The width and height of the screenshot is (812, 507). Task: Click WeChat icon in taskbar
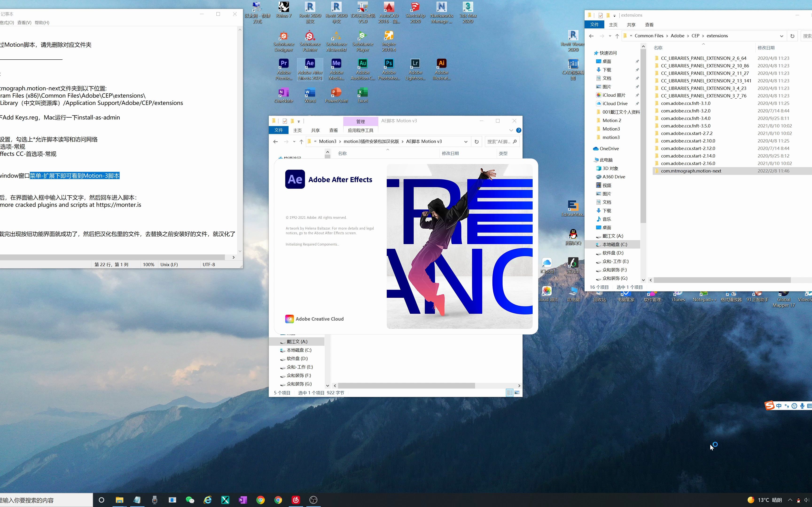(x=190, y=500)
